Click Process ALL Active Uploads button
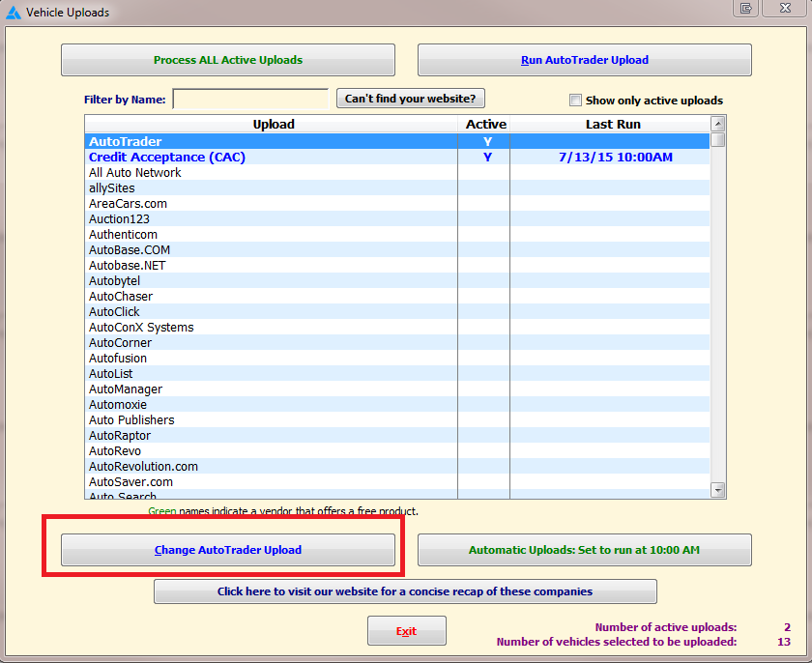Image resolution: width=812 pixels, height=663 pixels. pyautogui.click(x=228, y=60)
